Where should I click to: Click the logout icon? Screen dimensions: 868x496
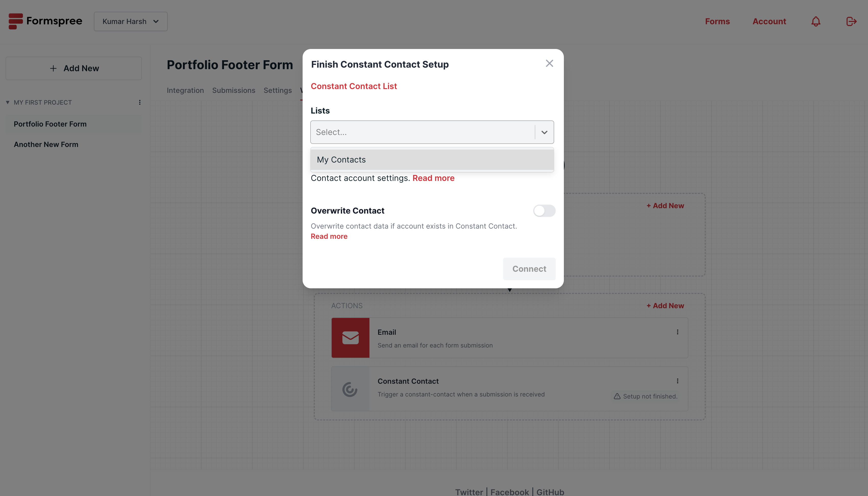851,21
